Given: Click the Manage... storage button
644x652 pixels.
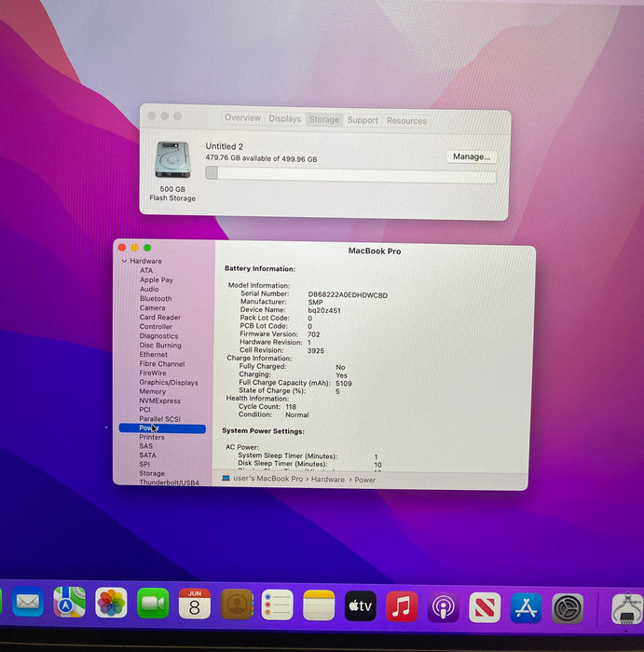Looking at the screenshot, I should (472, 156).
